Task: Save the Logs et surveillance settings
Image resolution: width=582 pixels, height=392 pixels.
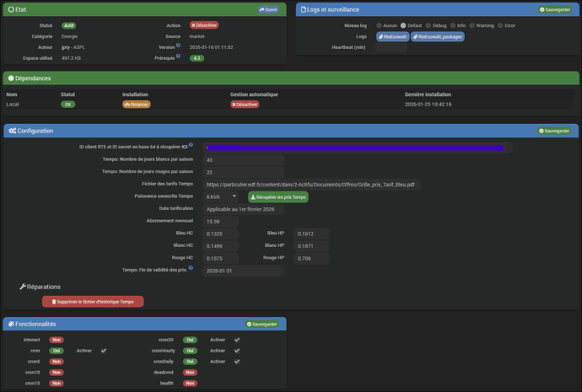Action: (555, 9)
